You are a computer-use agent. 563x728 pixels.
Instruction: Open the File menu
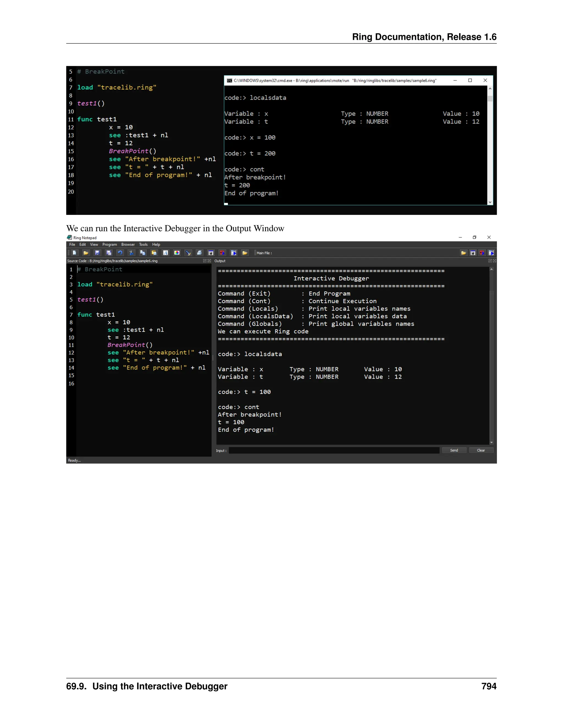pos(72,244)
